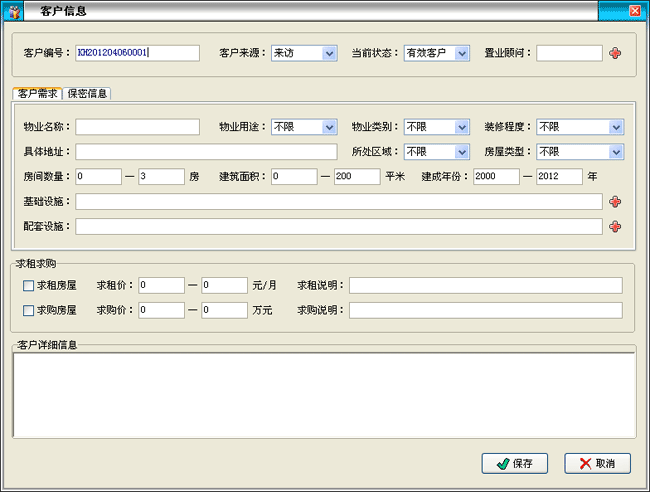Open the 房屋类型 dropdown
The width and height of the screenshot is (650, 492).
coord(616,152)
